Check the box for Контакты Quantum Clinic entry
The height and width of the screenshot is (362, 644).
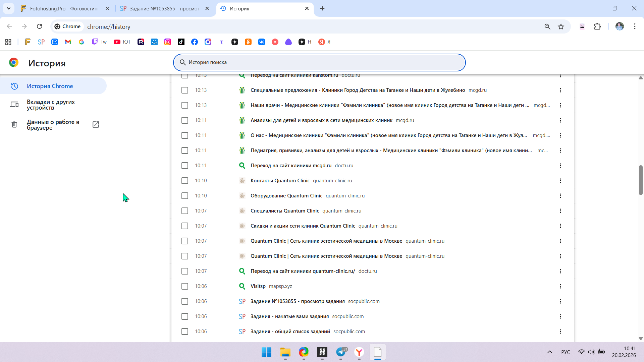tap(185, 181)
